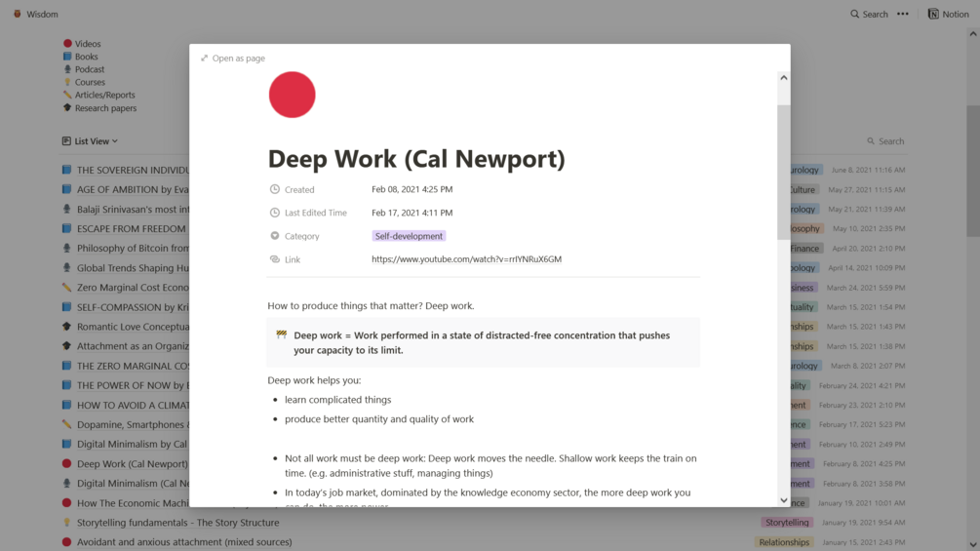Viewport: 980px width, 551px height.
Task: Open the Videos link
Action: [x=88, y=44]
